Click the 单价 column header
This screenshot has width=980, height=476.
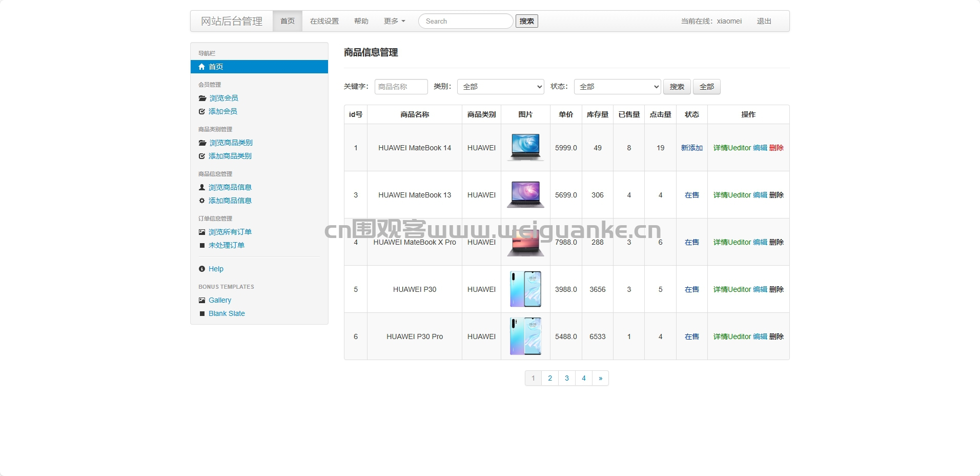(x=566, y=114)
